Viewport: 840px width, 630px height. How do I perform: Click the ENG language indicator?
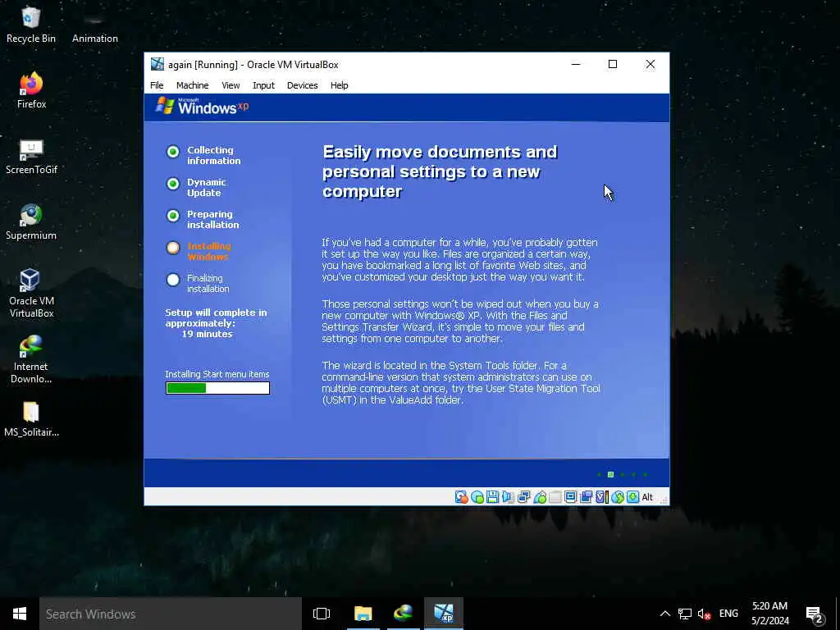click(728, 614)
